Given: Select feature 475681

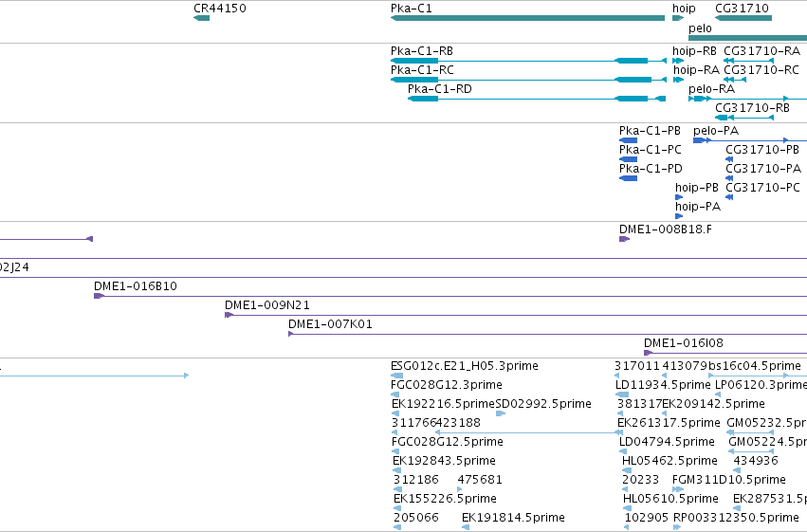Looking at the screenshot, I should [x=460, y=490].
